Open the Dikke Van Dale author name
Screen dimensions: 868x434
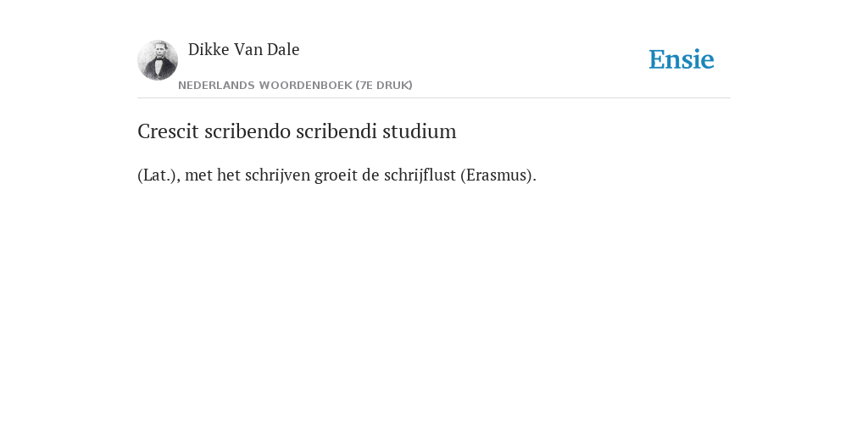[x=243, y=49]
